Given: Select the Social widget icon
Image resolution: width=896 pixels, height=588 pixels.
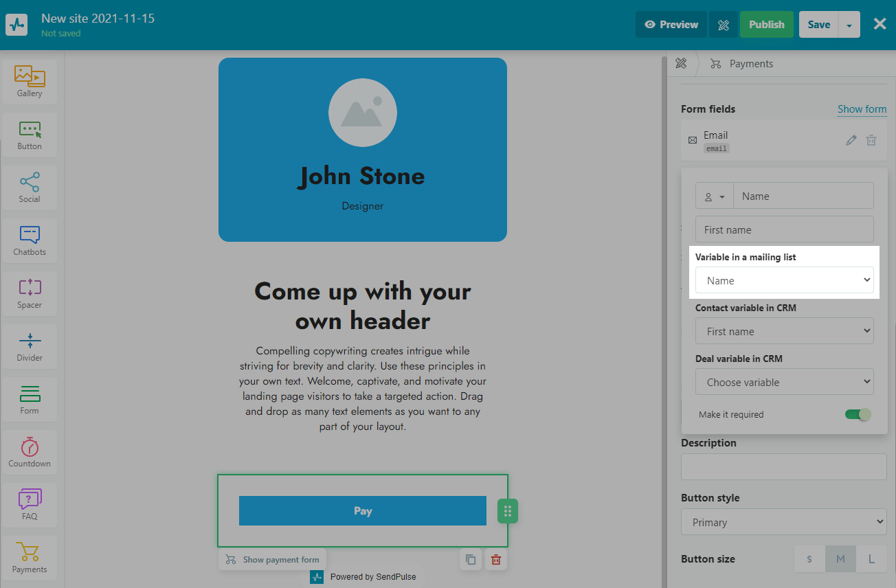Looking at the screenshot, I should (x=30, y=186).
